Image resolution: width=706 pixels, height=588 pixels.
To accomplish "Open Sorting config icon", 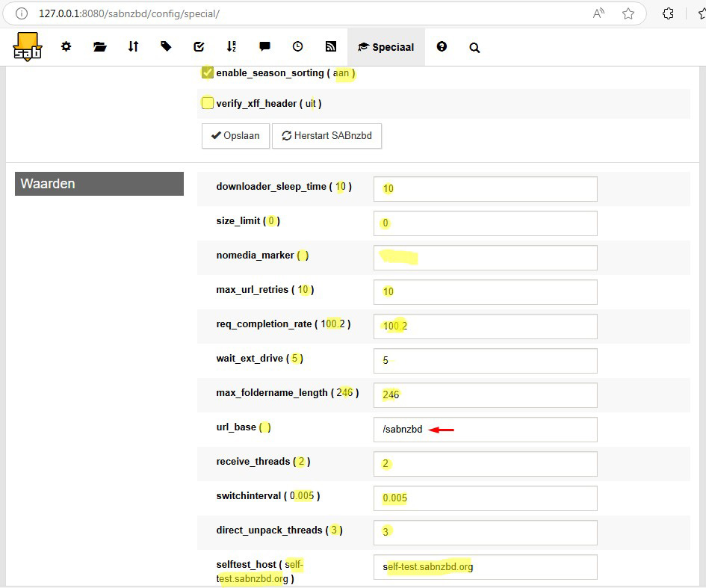I will click(232, 46).
